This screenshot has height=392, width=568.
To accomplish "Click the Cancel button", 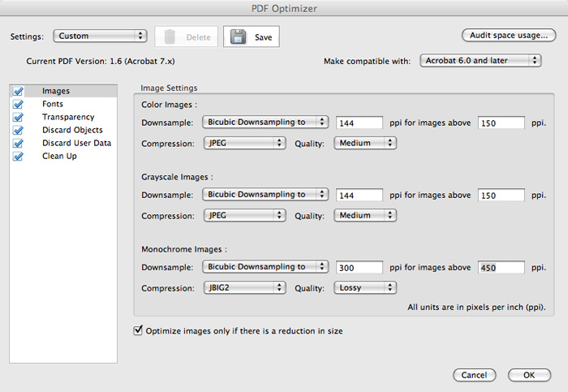I will coord(474,375).
